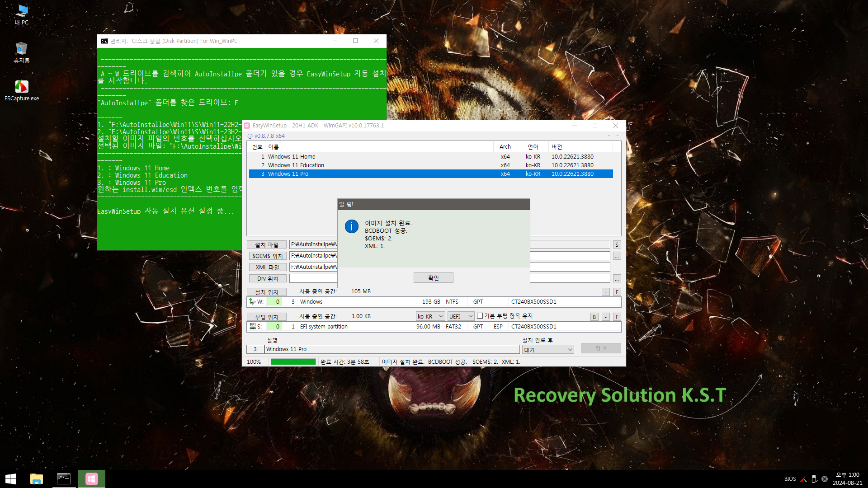Select the Windows 11 Education row
The image size is (868, 488).
tap(431, 165)
